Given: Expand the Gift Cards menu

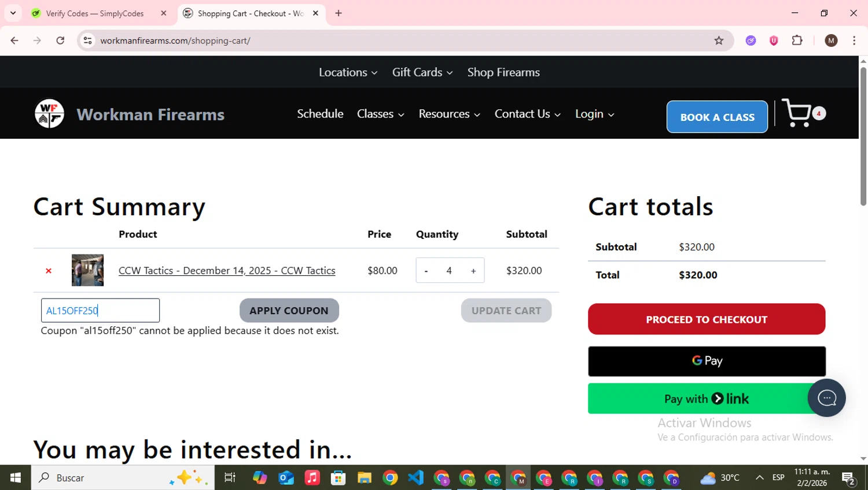Looking at the screenshot, I should [x=422, y=72].
